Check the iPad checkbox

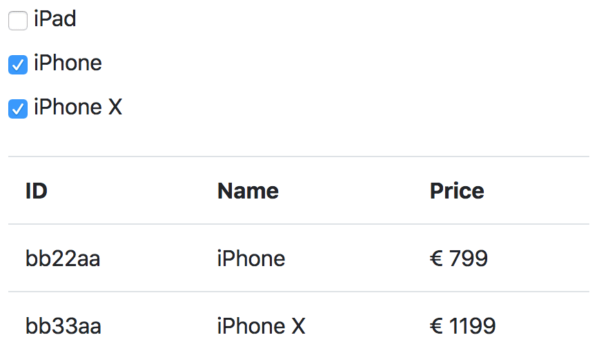click(x=18, y=21)
